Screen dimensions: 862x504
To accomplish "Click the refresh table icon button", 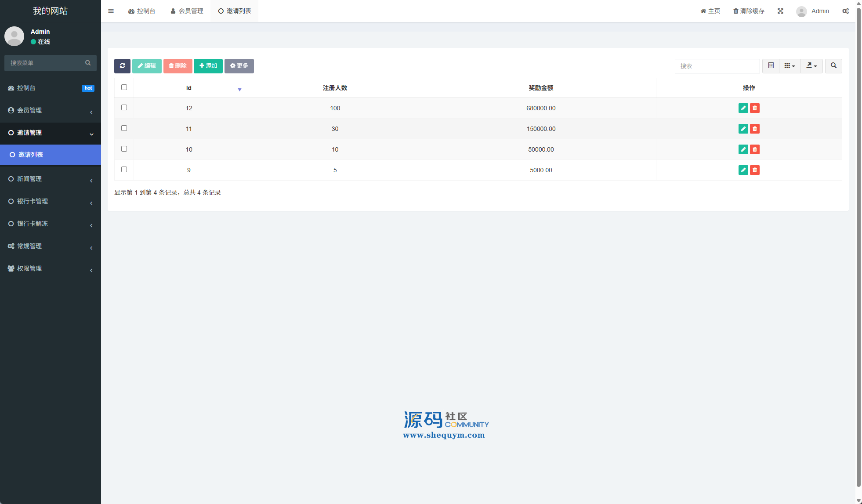I will pyautogui.click(x=122, y=66).
